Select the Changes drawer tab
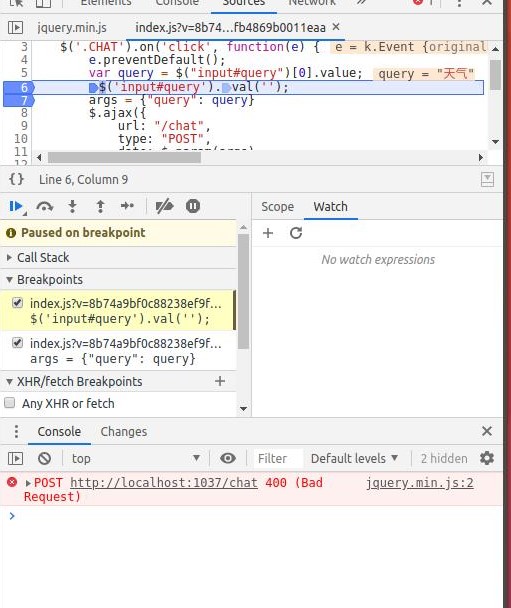The height and width of the screenshot is (608, 511). click(x=124, y=432)
